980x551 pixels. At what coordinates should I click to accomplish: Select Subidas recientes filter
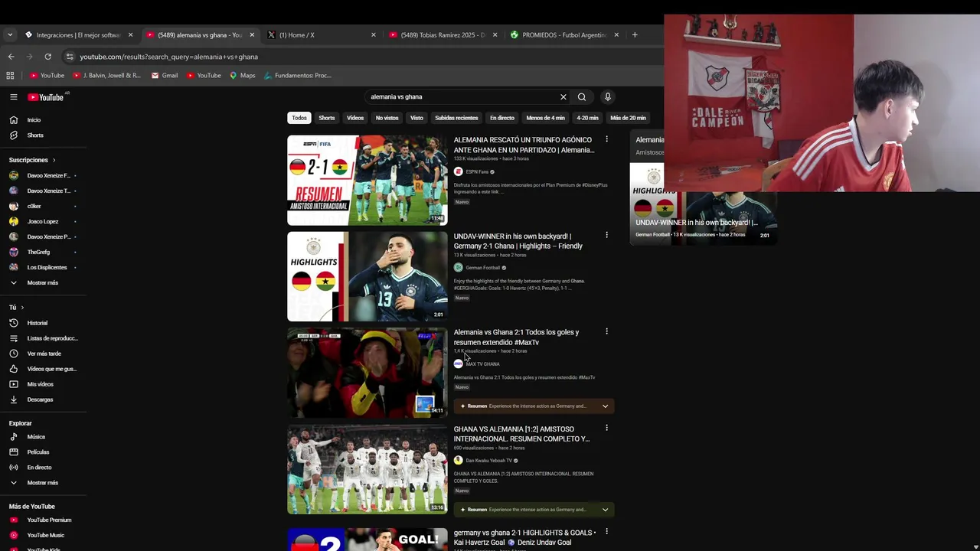(456, 118)
